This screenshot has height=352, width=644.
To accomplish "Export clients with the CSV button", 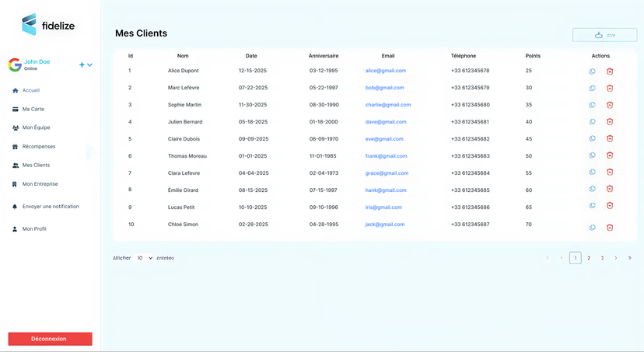I will coord(605,35).
